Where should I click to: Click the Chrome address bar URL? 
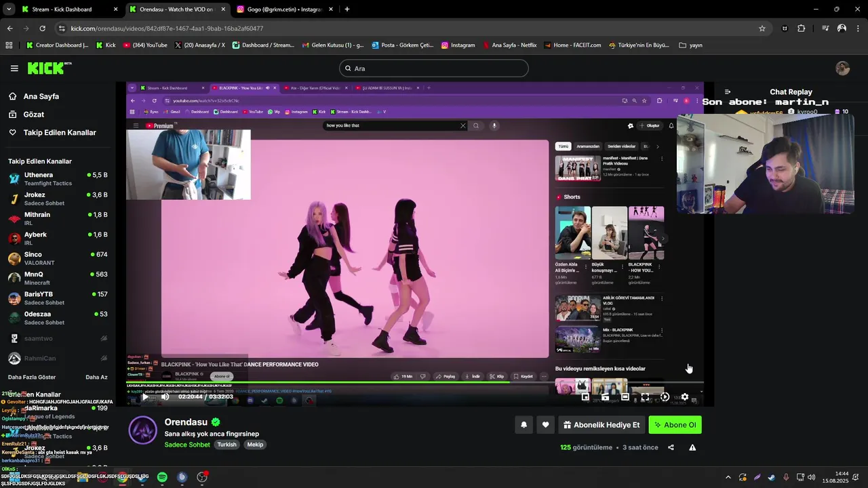(x=167, y=28)
